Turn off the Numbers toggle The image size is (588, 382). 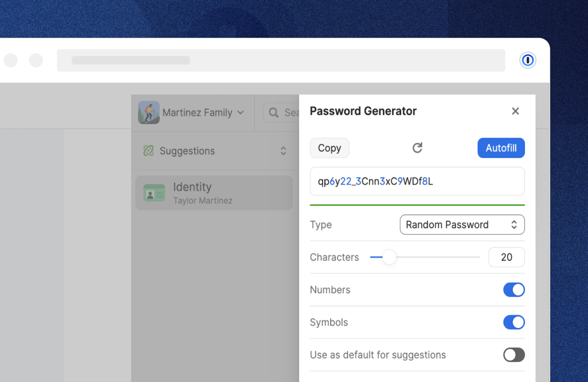514,290
